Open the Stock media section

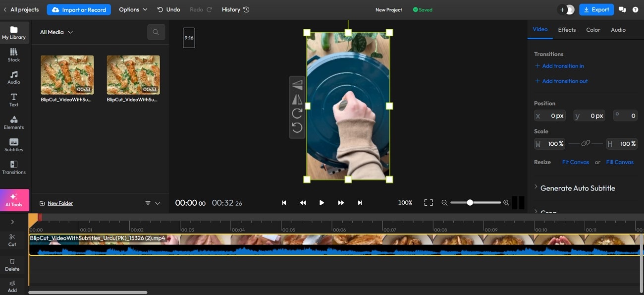14,55
